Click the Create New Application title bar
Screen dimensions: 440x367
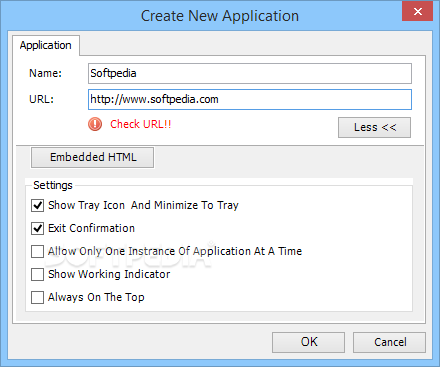pos(220,16)
